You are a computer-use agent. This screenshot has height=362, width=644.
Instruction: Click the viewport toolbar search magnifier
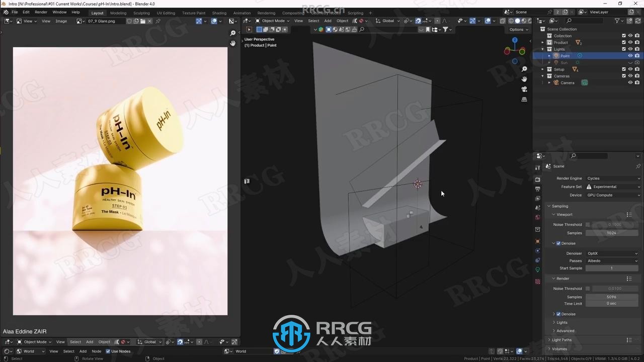(362, 29)
